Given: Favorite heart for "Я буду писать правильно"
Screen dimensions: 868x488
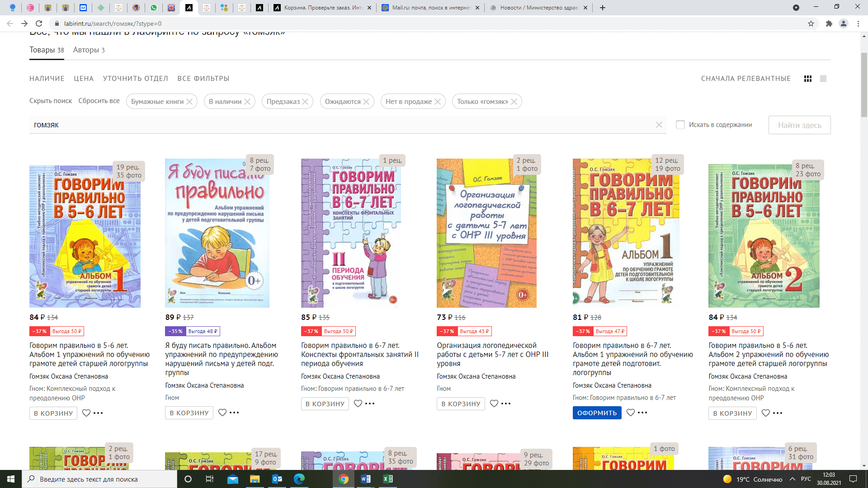Looking at the screenshot, I should coord(222,413).
